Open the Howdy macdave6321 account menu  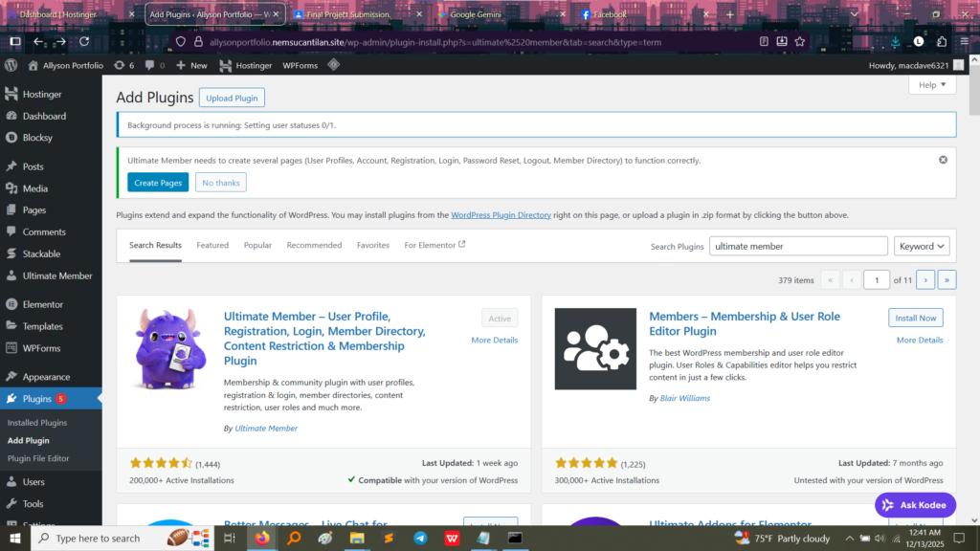908,65
